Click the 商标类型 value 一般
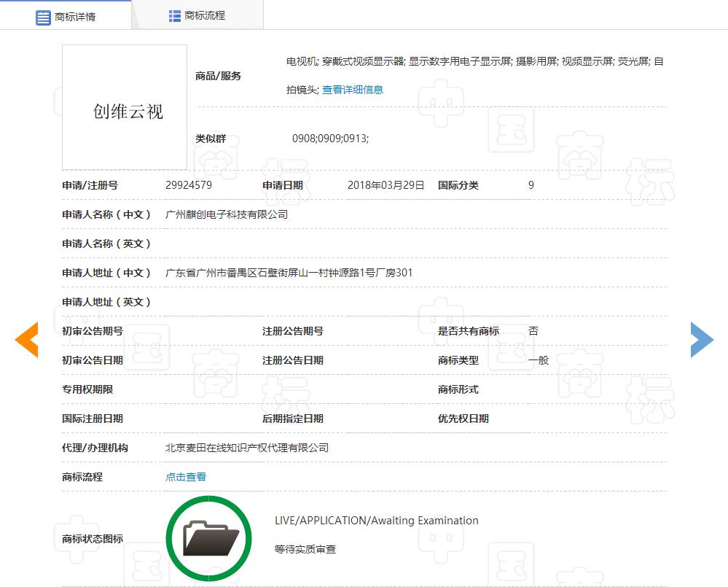The image size is (728, 587). click(x=539, y=360)
